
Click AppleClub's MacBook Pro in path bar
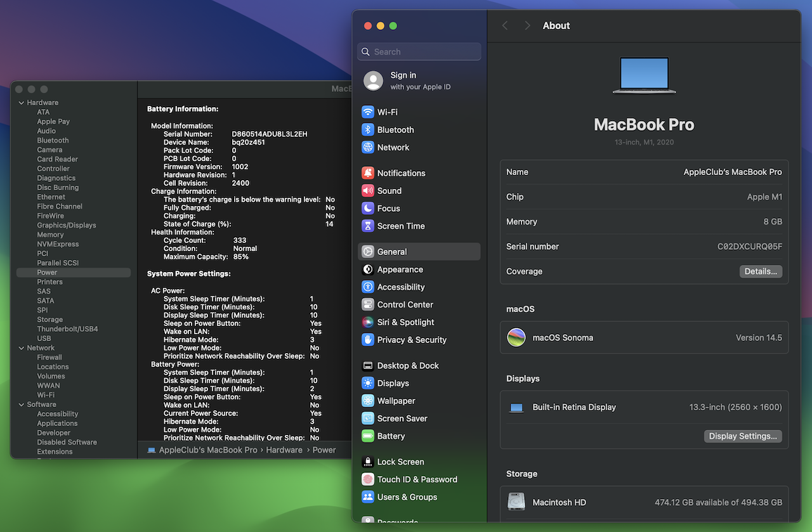[x=208, y=450]
